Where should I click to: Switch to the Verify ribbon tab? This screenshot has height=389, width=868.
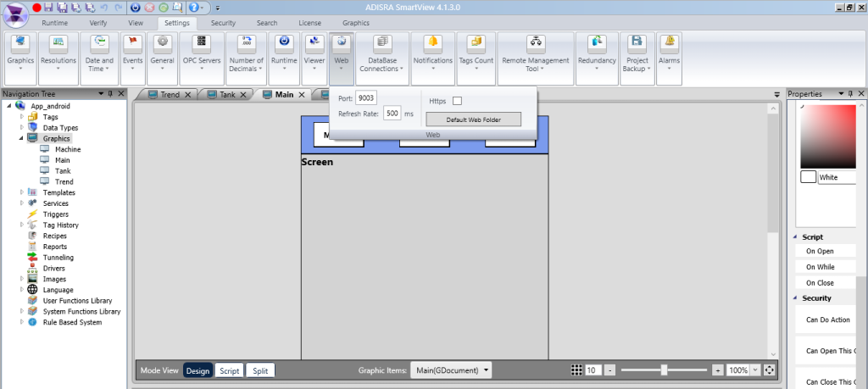pyautogui.click(x=98, y=23)
